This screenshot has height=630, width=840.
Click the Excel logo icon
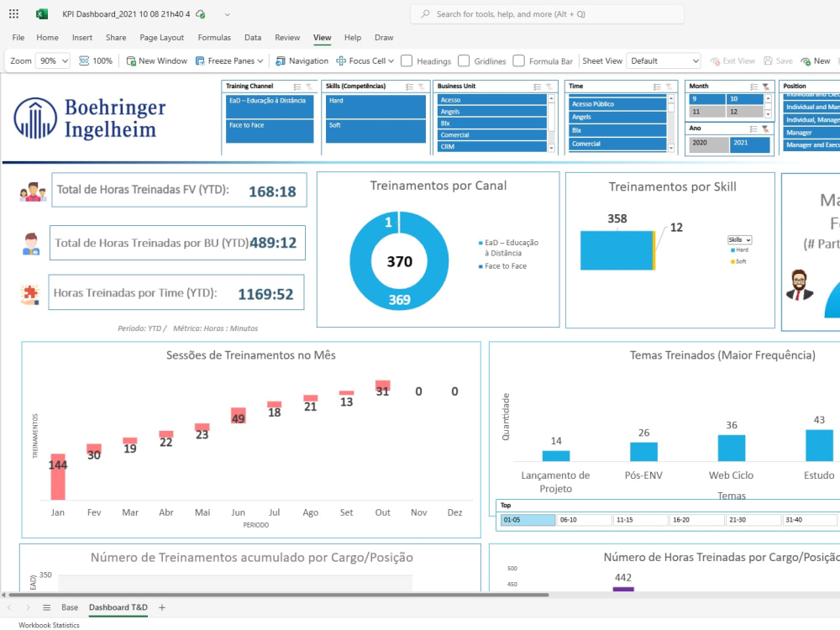coord(42,14)
